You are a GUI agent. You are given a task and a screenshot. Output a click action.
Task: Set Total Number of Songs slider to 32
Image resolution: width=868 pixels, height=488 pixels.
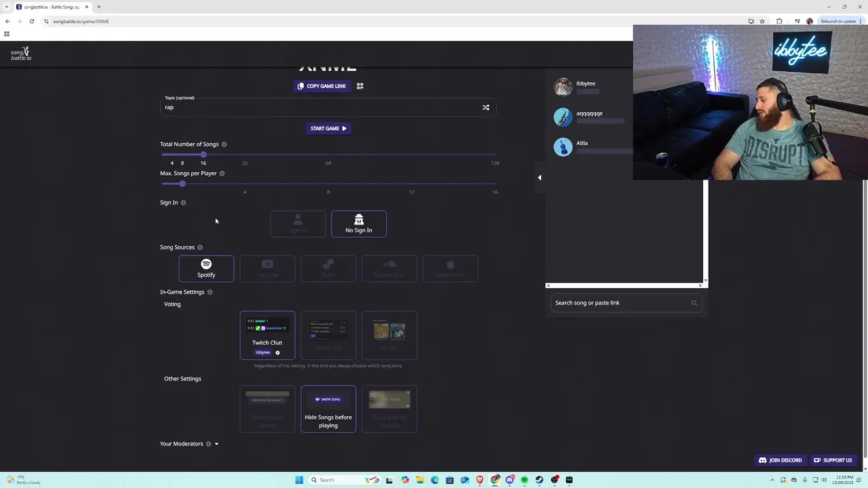point(245,155)
